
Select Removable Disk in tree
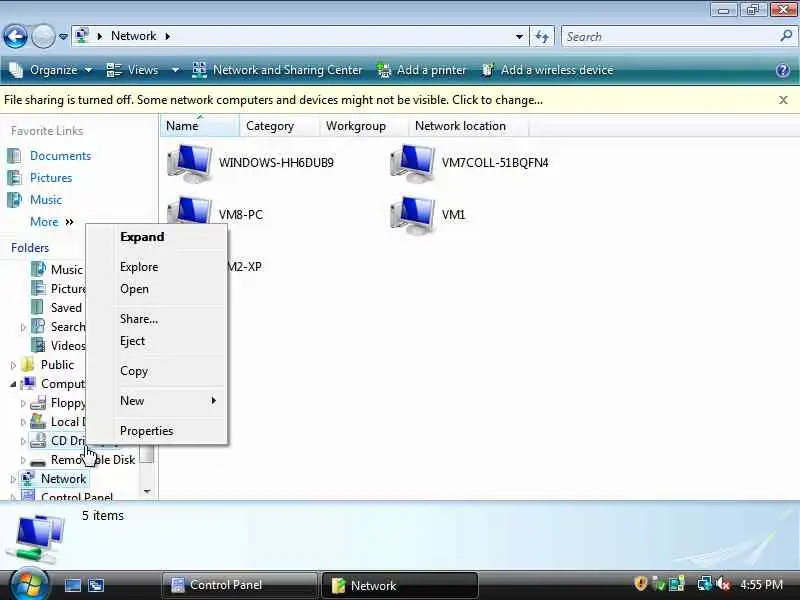(93, 460)
